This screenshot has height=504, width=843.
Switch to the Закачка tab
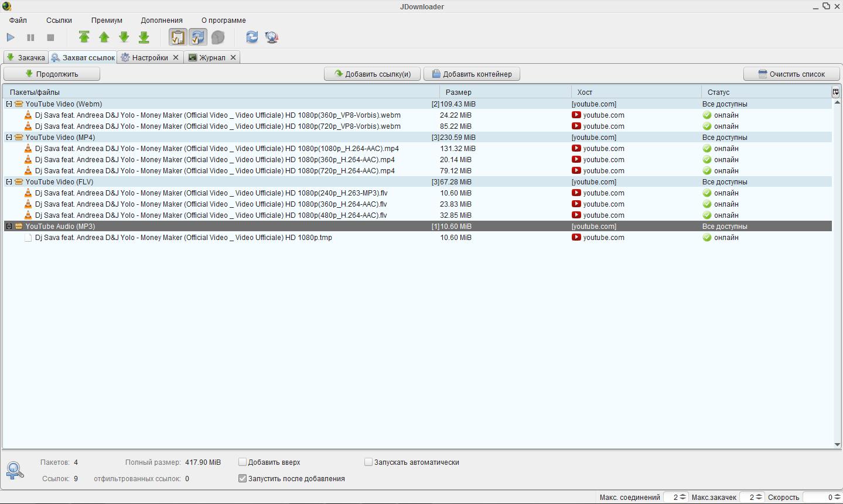(x=26, y=57)
